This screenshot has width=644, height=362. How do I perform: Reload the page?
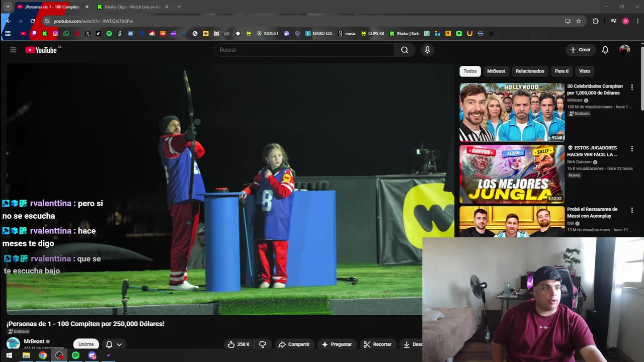click(x=33, y=21)
